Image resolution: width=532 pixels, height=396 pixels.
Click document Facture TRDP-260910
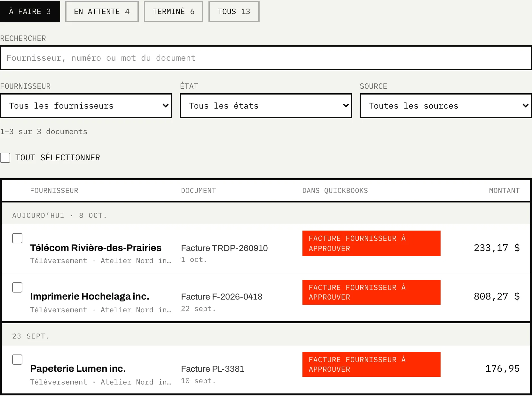[x=224, y=248]
